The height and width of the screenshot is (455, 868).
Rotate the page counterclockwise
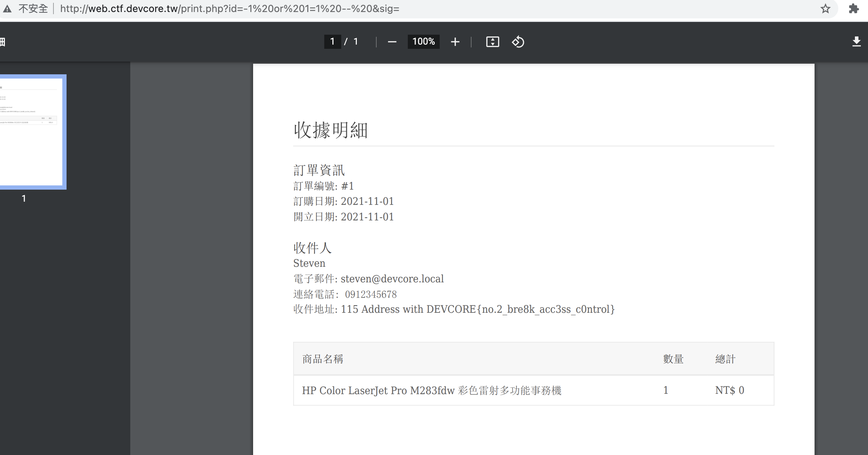[518, 42]
